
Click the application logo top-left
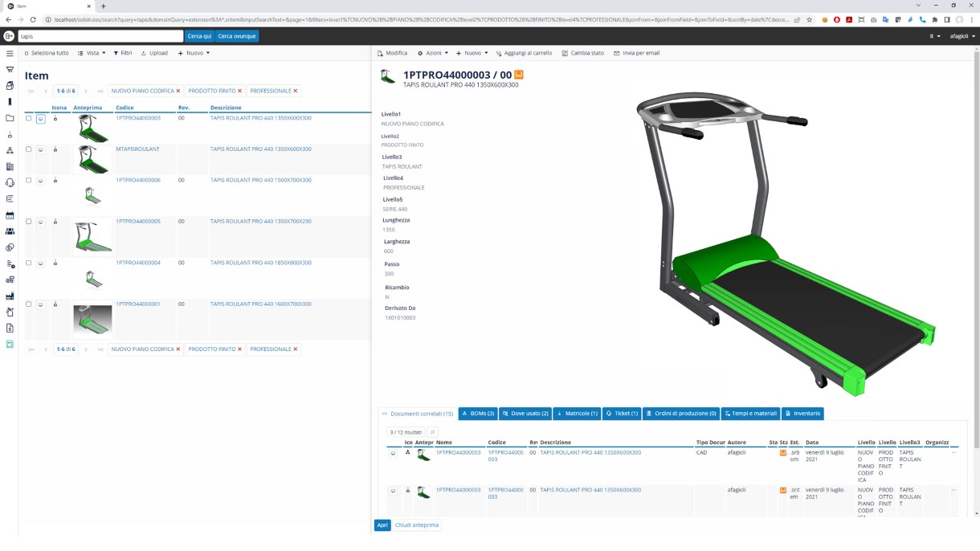9,36
